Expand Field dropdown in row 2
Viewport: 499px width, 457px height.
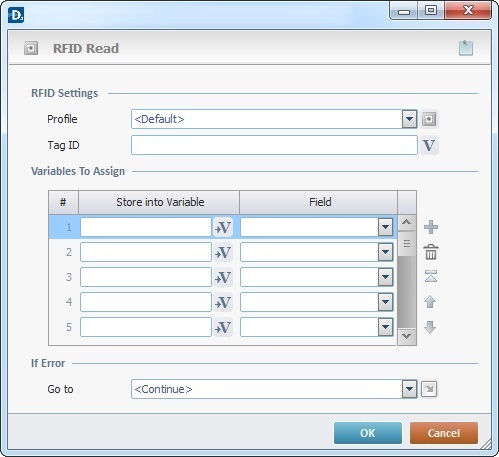(385, 252)
